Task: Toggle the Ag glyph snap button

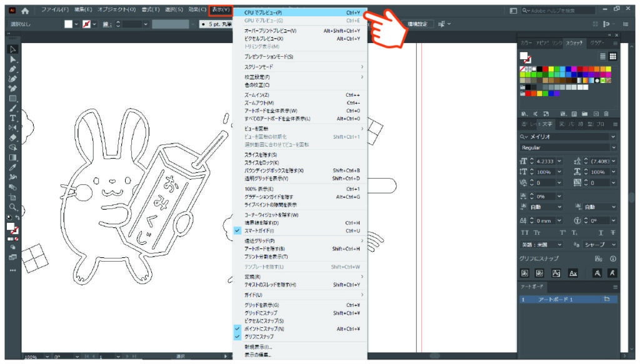Action: coord(556,273)
